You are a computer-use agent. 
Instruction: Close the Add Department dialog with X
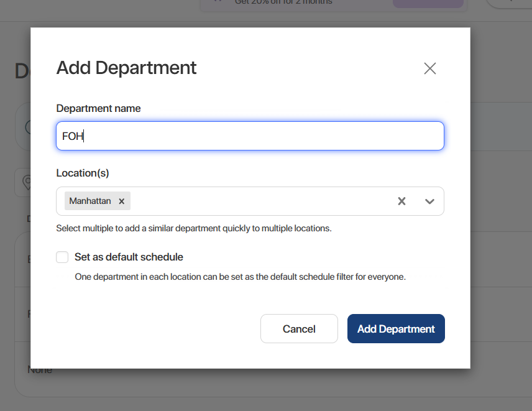pos(429,68)
